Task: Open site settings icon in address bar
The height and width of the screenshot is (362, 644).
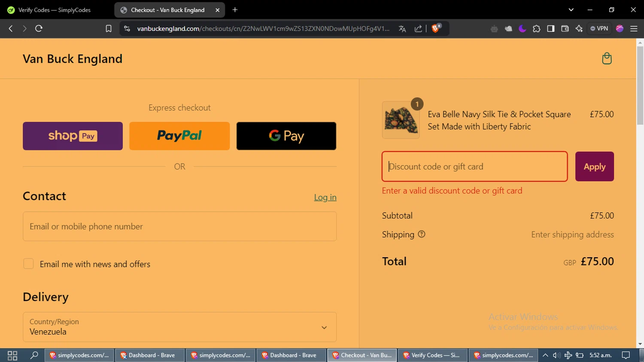Action: point(127,28)
